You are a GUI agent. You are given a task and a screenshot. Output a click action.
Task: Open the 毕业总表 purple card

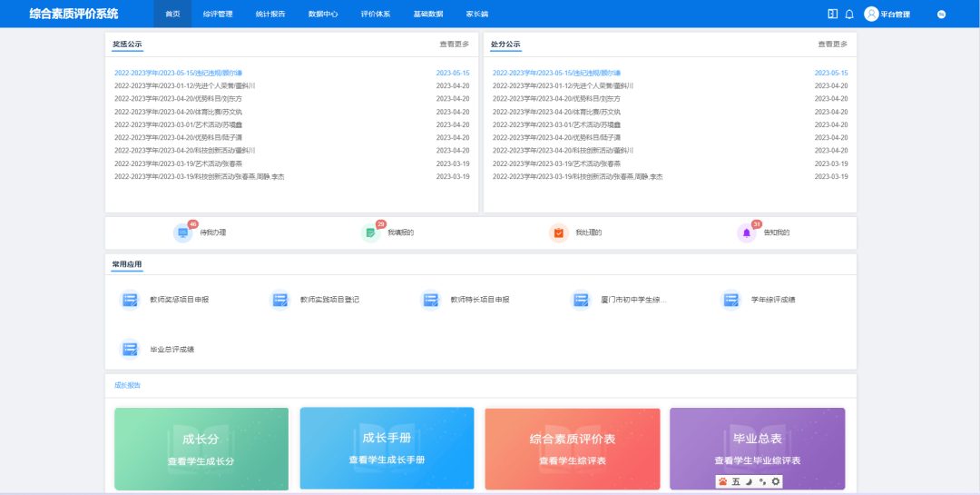758,449
